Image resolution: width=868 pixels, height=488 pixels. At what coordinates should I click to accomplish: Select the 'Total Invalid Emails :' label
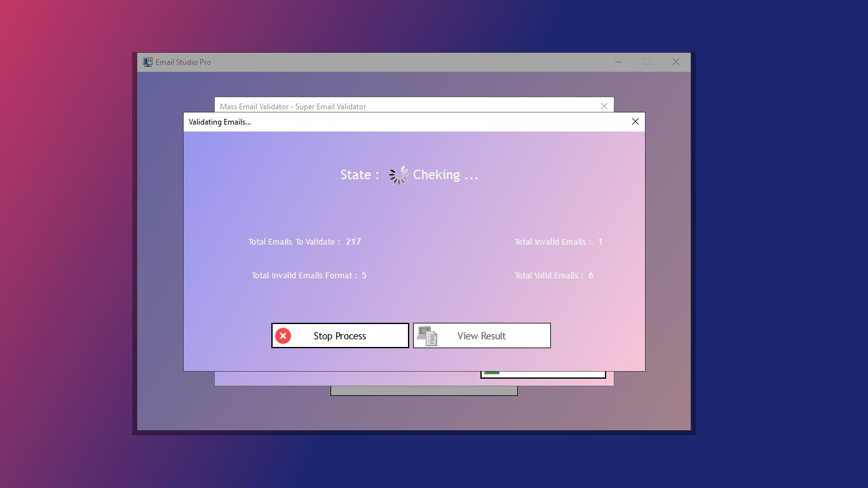point(553,241)
